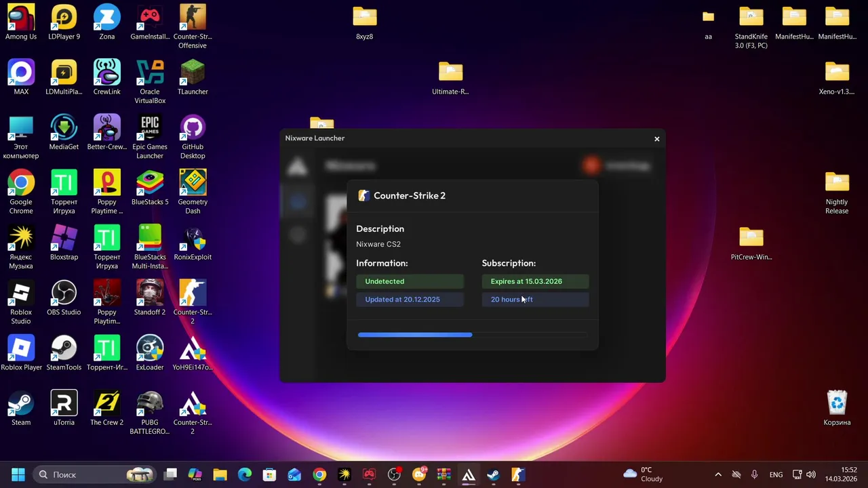Viewport: 868px width, 488px height.
Task: Open the CrewLink desktop icon
Action: (107, 77)
